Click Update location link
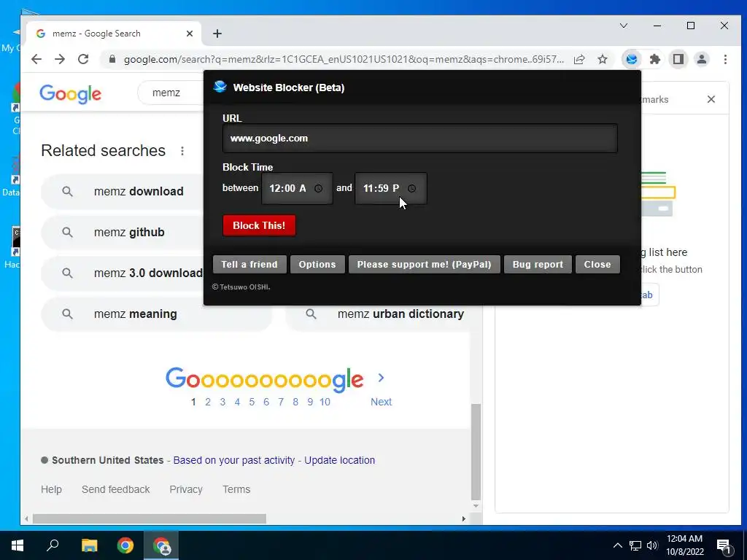Image resolution: width=747 pixels, height=560 pixels. click(340, 460)
